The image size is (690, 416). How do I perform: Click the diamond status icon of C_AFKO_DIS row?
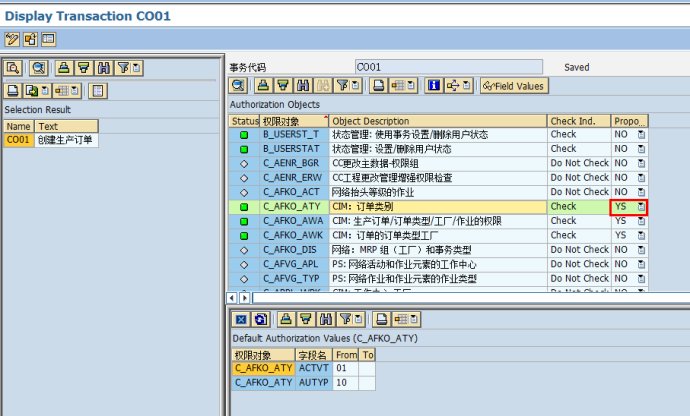(x=244, y=250)
